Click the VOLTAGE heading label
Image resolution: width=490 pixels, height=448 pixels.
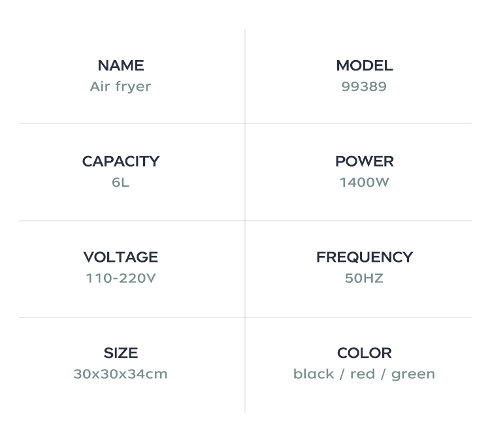pyautogui.click(x=120, y=257)
